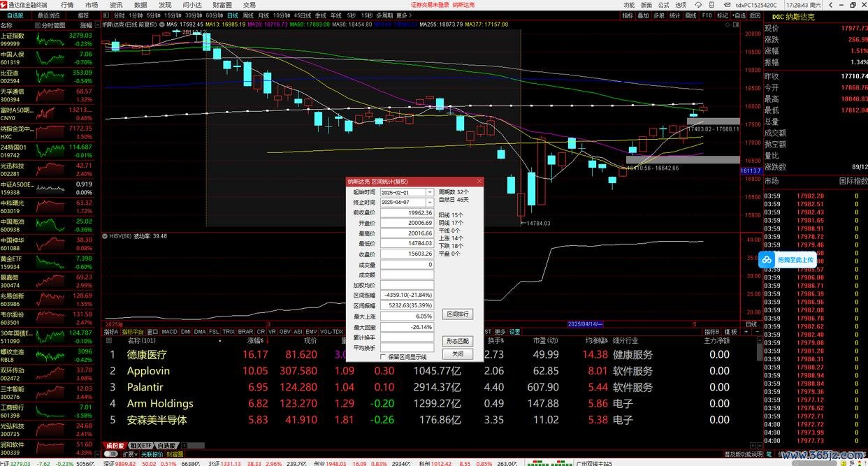Open the 行情 menu
The image size is (868, 466).
(67, 4)
